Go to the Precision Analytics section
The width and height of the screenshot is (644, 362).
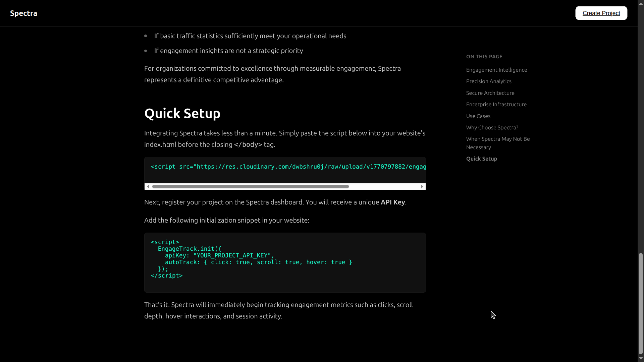(x=489, y=81)
